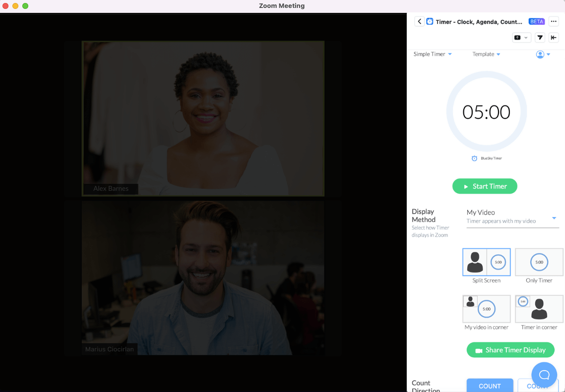This screenshot has width=565, height=392.
Task: Click the small BlueSky Timer logo under the dial
Action: click(474, 158)
